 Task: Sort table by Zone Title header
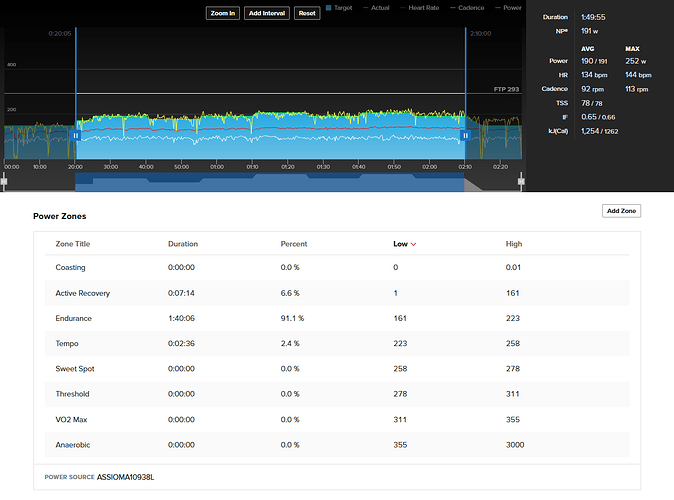(73, 244)
